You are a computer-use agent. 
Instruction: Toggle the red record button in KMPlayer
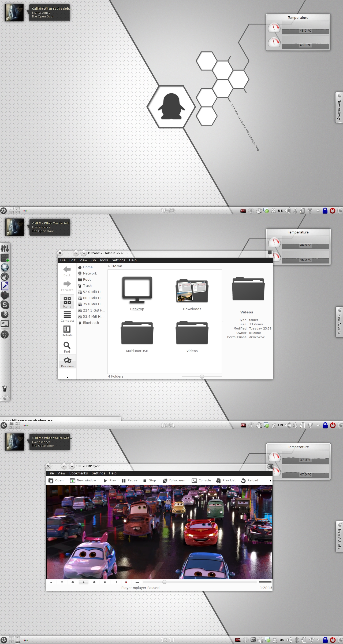point(126,582)
